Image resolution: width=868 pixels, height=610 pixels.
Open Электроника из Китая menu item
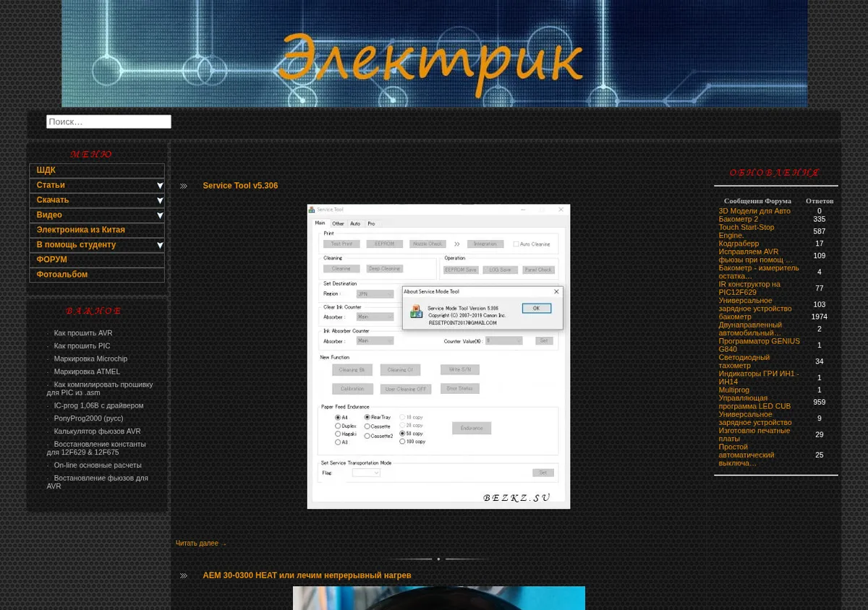tap(97, 230)
